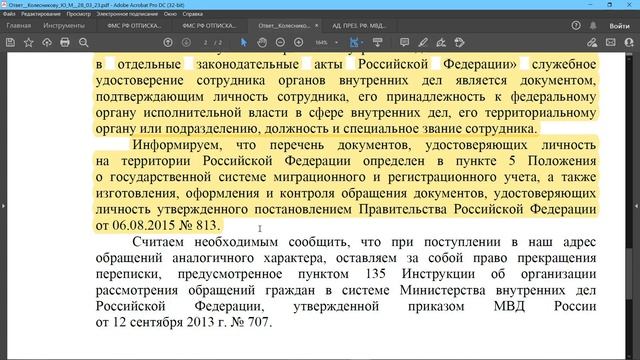Click the text '06.08.2015 № 813' in the document
Screen dimensions: 640x360
click(x=166, y=225)
